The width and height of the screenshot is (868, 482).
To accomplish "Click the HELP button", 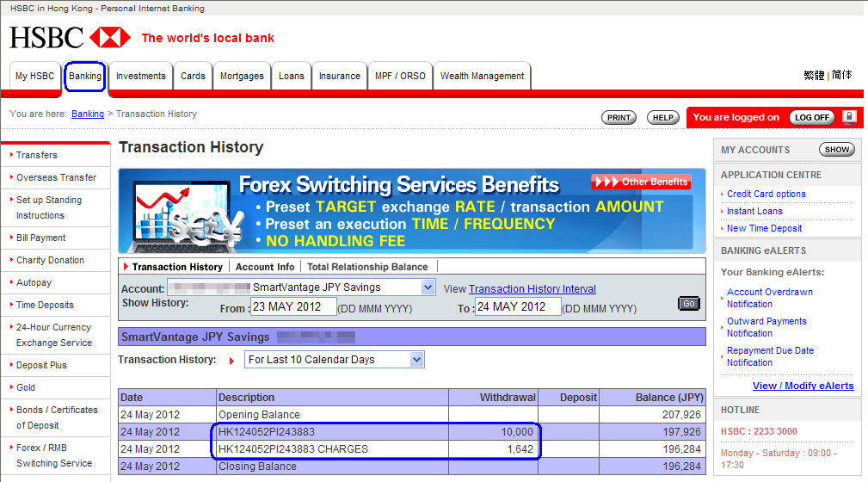I will pyautogui.click(x=662, y=117).
